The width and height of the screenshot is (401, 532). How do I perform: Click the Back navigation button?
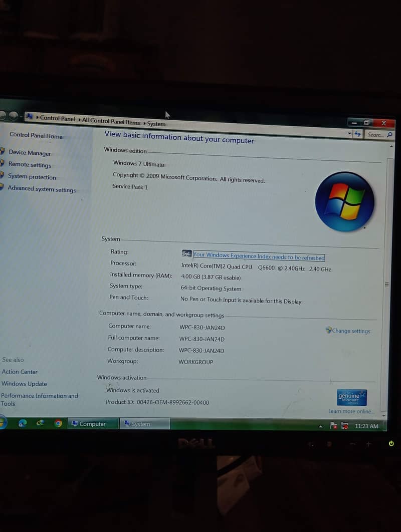tap(3, 115)
